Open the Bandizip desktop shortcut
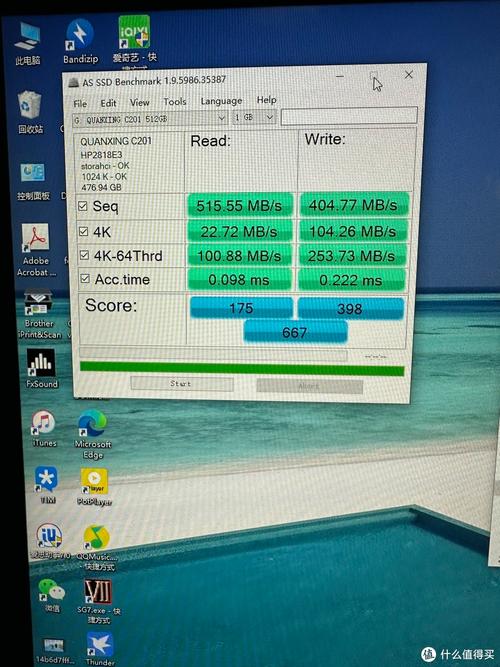This screenshot has height=667, width=500. 80,41
